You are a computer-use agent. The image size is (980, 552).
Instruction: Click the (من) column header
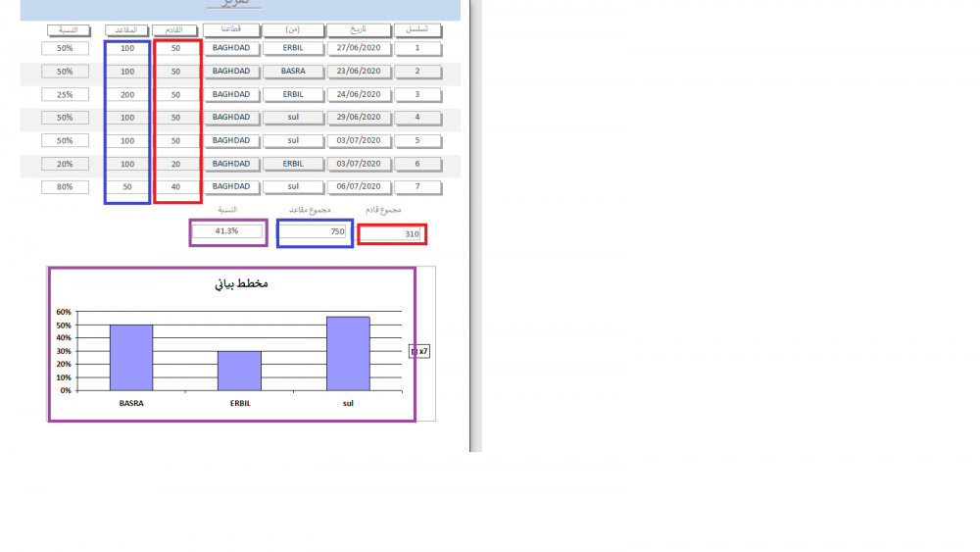coord(293,29)
